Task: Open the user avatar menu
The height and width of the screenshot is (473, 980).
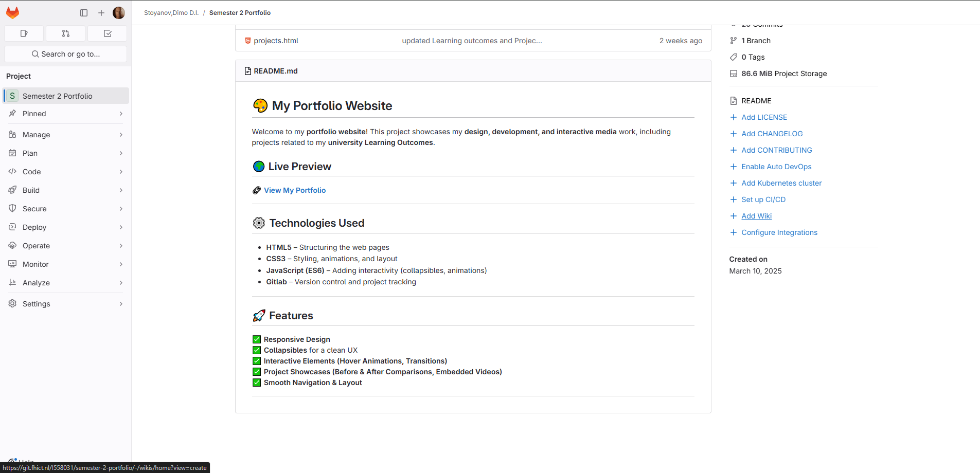Action: 119,13
